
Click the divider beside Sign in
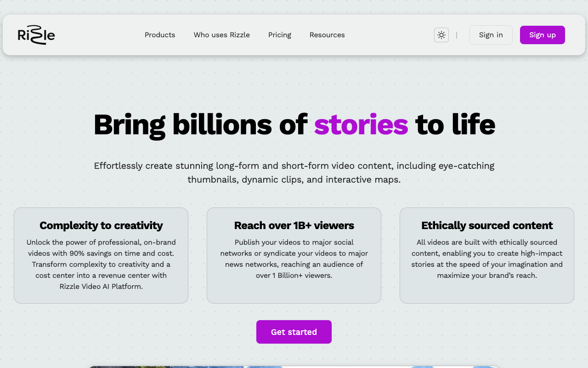pyautogui.click(x=457, y=35)
